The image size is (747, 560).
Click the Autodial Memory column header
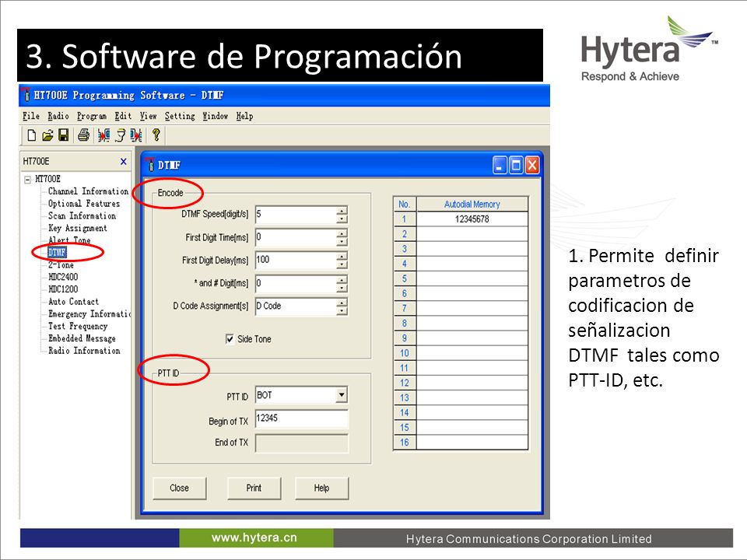[472, 205]
